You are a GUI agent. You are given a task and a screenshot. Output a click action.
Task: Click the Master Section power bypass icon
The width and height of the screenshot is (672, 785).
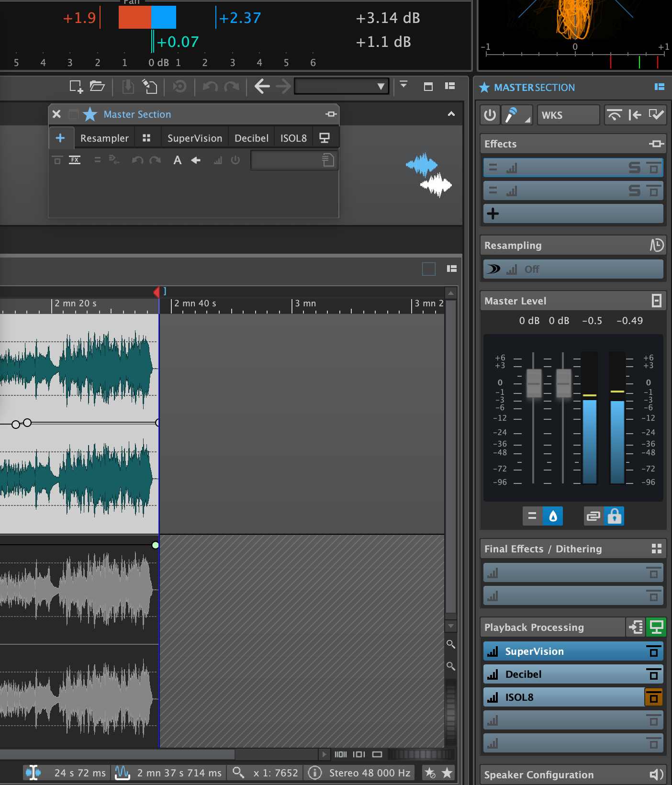pos(490,115)
